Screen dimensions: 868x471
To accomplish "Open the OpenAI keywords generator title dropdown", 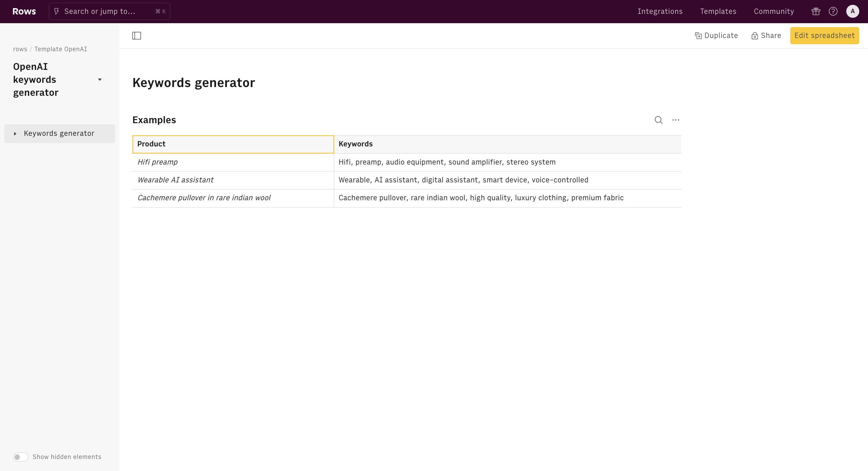I will [x=100, y=80].
